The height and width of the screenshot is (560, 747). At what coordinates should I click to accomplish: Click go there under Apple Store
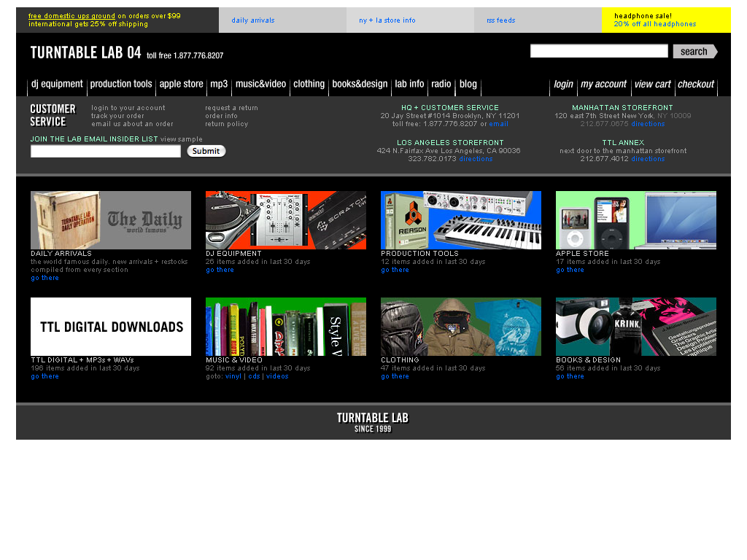pos(570,270)
